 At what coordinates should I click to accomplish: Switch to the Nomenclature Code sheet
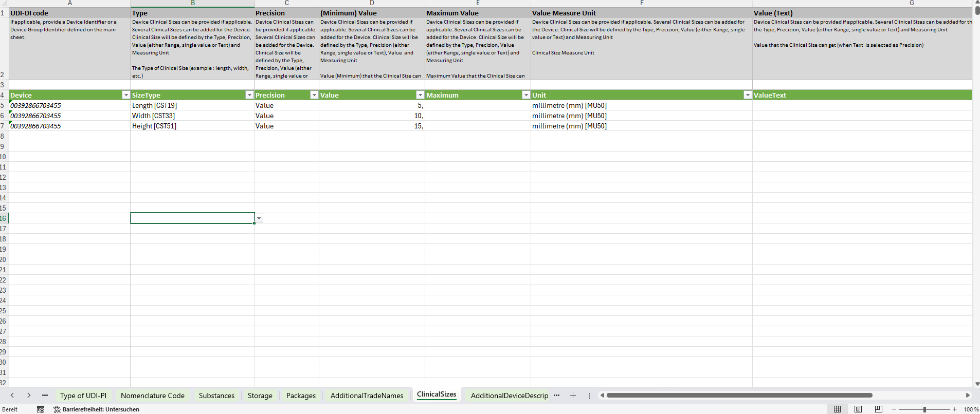[153, 396]
